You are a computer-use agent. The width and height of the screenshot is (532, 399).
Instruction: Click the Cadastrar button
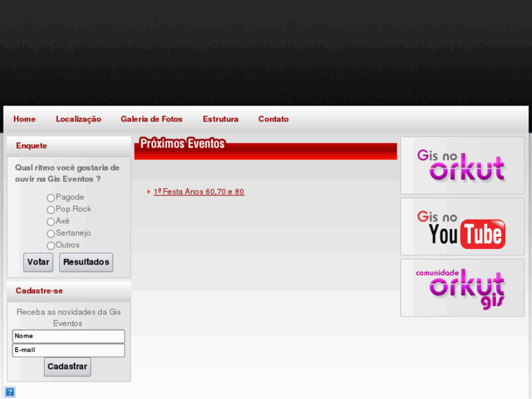pyautogui.click(x=67, y=367)
